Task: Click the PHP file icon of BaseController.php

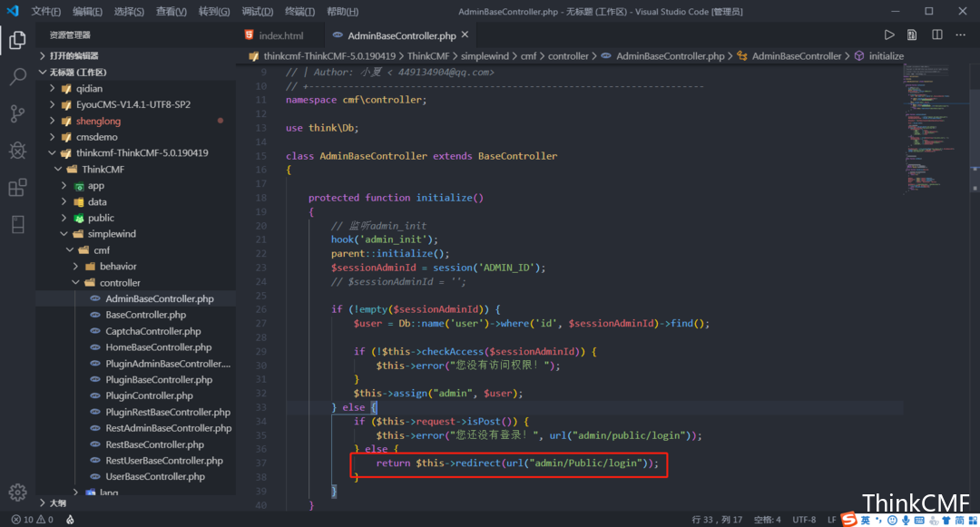Action: 95,315
